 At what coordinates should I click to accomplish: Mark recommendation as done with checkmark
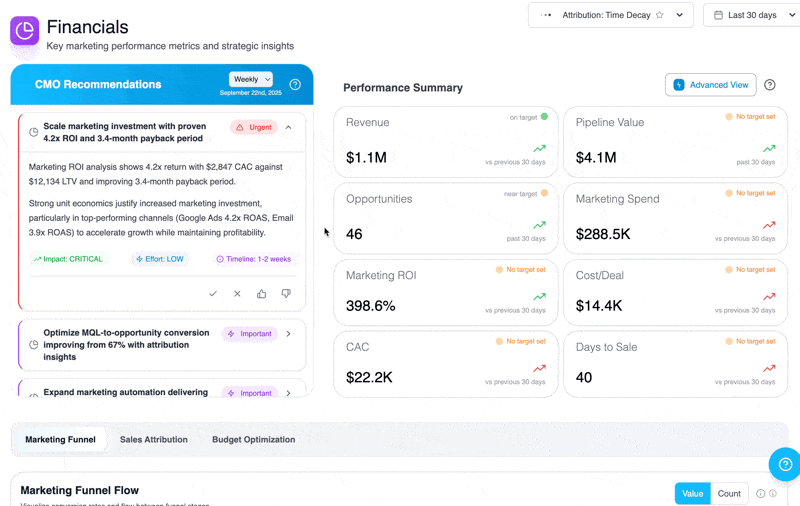[213, 293]
